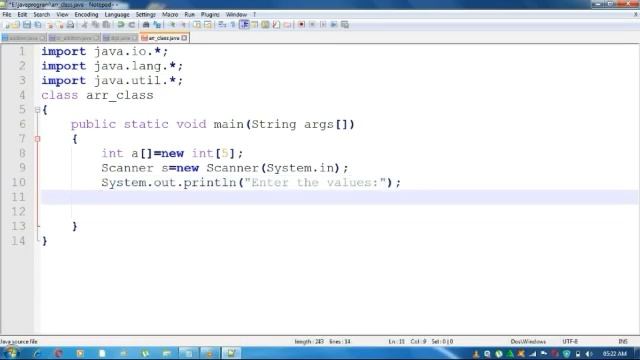
Task: Click the Paste toolbar icon
Action: click(106, 25)
